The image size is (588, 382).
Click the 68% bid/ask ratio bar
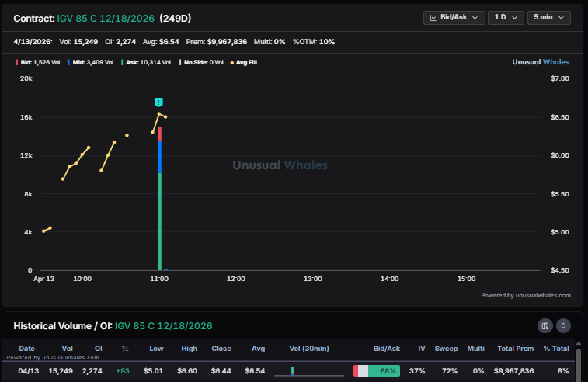pyautogui.click(x=377, y=371)
